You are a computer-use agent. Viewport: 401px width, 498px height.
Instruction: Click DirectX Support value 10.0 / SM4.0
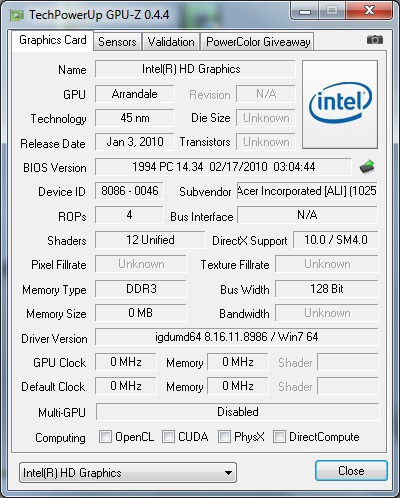(336, 240)
